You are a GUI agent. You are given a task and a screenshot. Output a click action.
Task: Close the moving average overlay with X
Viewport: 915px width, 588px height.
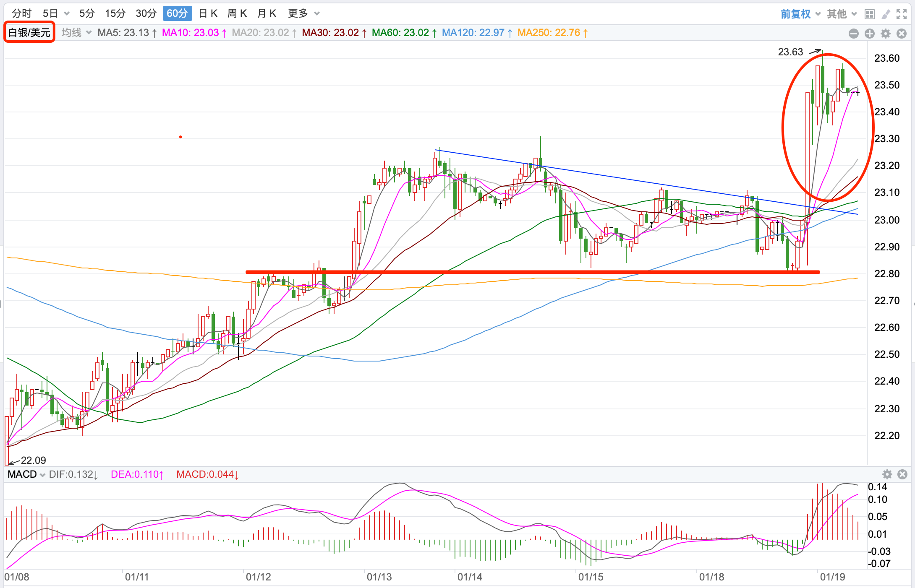pyautogui.click(x=902, y=34)
